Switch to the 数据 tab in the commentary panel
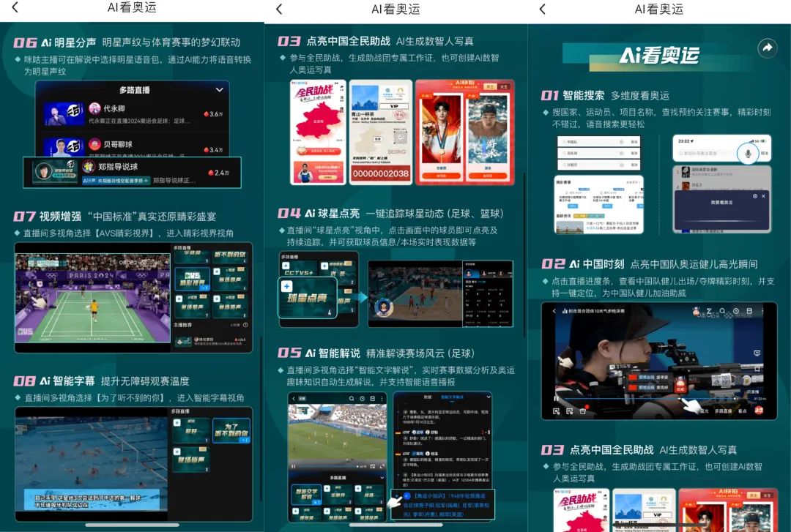This screenshot has width=791, height=532. 428,397
